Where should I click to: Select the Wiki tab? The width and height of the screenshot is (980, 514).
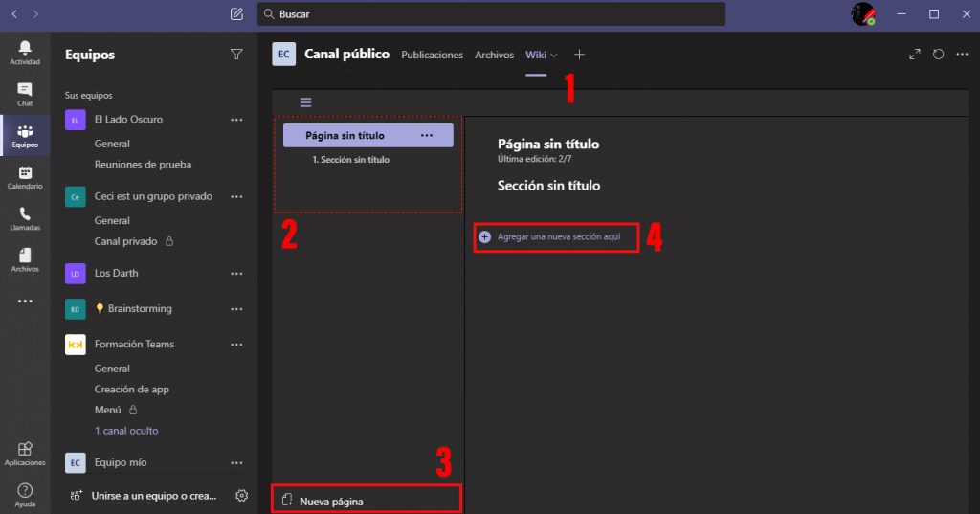click(x=536, y=55)
